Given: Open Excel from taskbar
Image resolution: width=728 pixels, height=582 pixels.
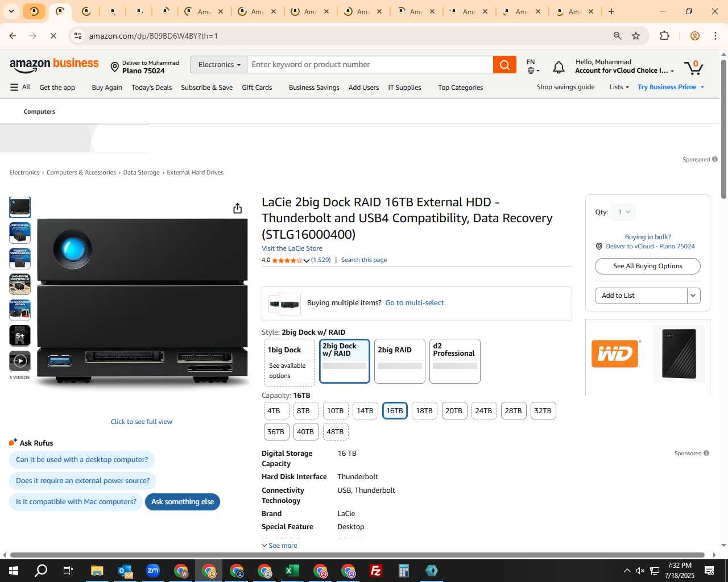Looking at the screenshot, I should [x=292, y=571].
